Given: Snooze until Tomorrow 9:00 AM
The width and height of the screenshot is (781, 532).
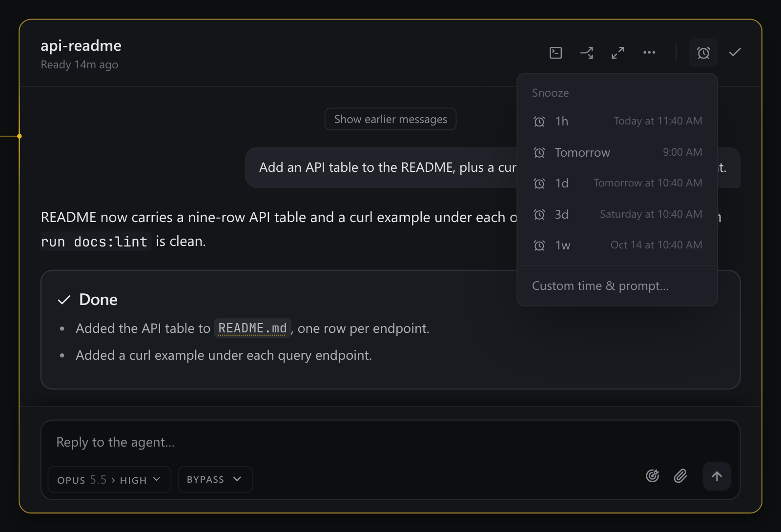Looking at the screenshot, I should click(617, 152).
